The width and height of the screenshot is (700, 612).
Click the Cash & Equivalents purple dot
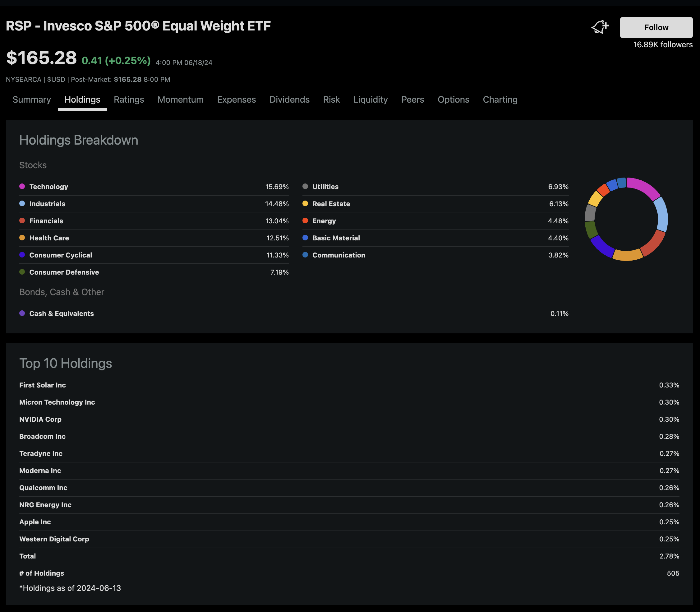(x=22, y=313)
